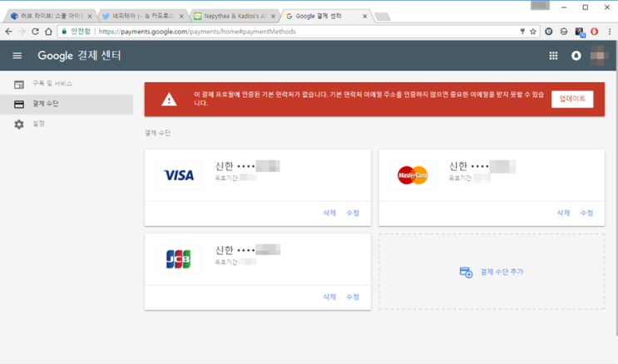Image resolution: width=618 pixels, height=364 pixels.
Task: Edit the JCB card with 수정
Action: pos(353,297)
